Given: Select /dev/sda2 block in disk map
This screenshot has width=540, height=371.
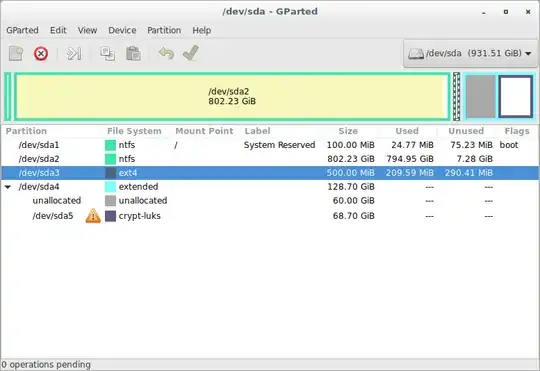Looking at the screenshot, I should pos(232,96).
